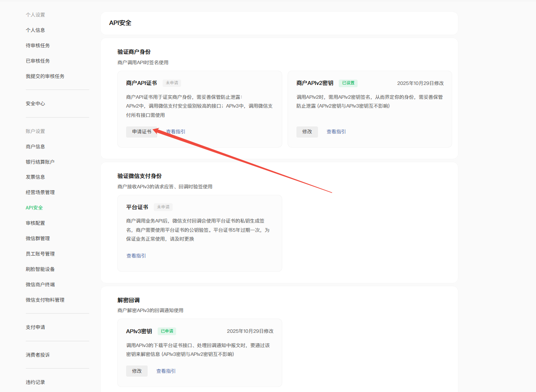Viewport: 536px width, 392px height.
Task: Open 个人信息 in sidebar
Action: tap(35, 30)
